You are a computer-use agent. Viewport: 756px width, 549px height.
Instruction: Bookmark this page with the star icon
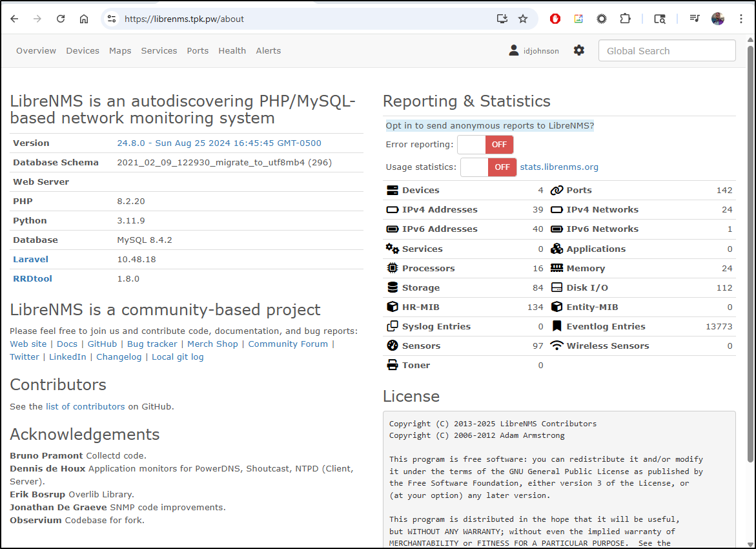click(x=523, y=19)
